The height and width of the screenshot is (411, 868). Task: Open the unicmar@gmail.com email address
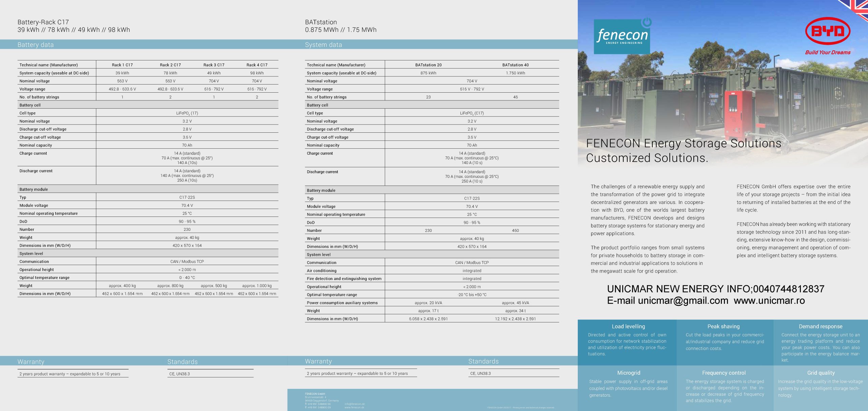(683, 301)
